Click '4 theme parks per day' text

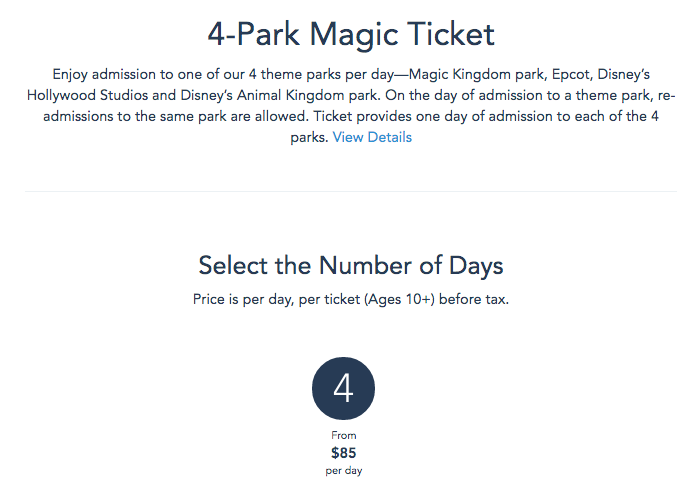click(313, 74)
